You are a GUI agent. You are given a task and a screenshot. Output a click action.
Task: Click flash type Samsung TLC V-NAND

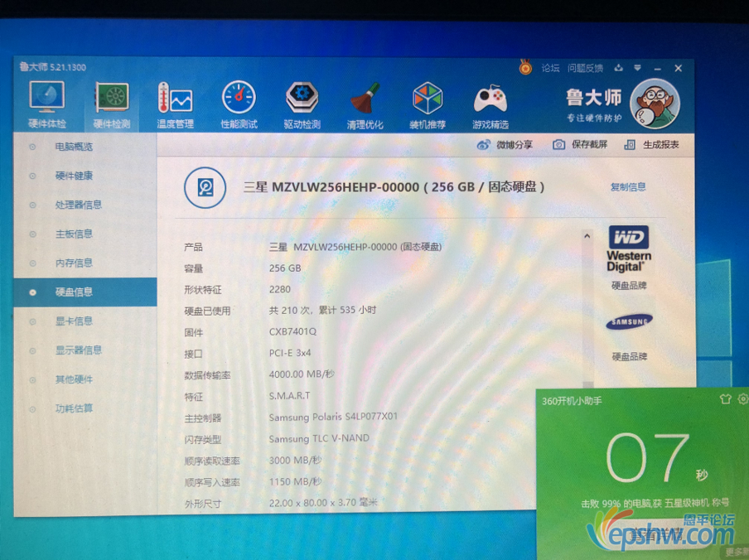click(x=319, y=438)
